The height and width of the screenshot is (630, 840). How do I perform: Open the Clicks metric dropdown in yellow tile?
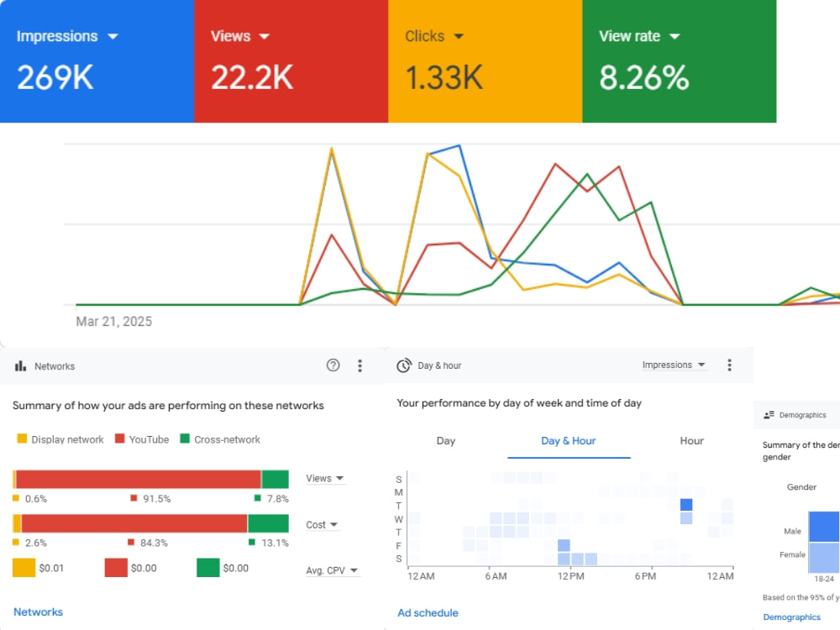point(434,36)
